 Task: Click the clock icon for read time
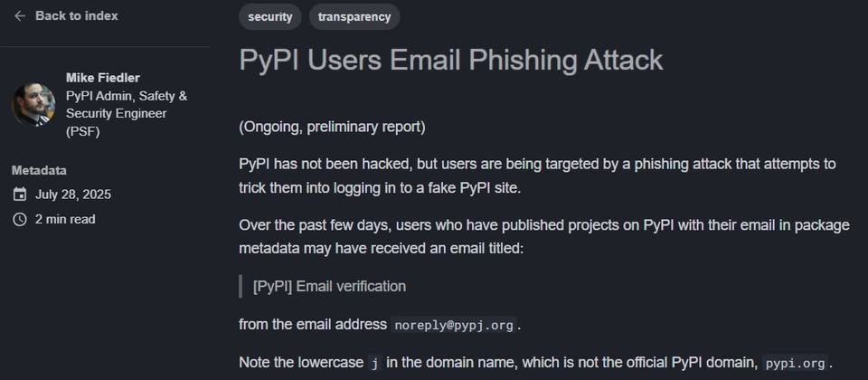point(20,219)
